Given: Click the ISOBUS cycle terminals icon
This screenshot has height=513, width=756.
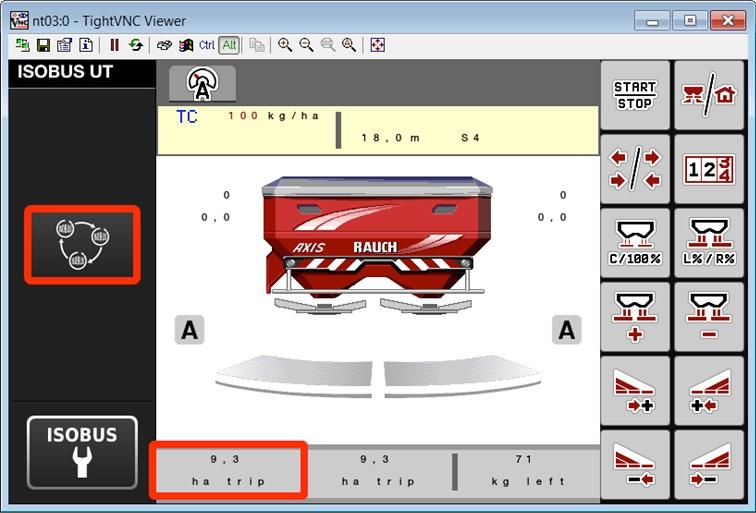Looking at the screenshot, I should click(84, 245).
